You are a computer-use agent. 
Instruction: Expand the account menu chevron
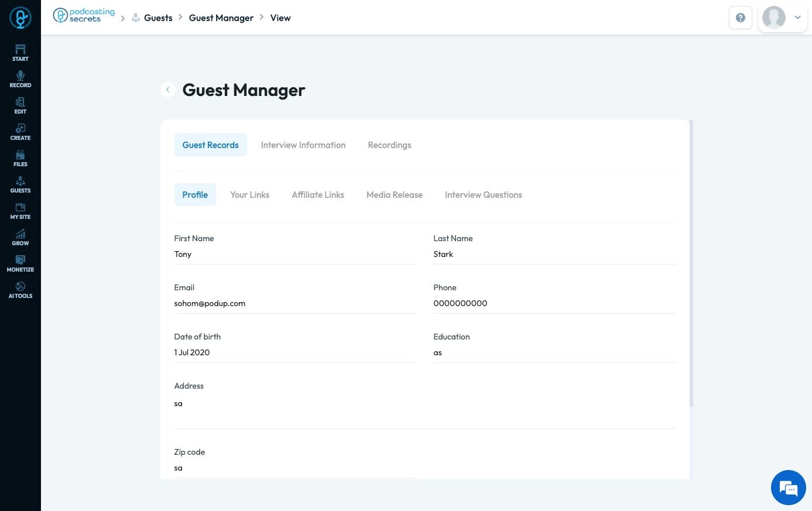point(797,18)
